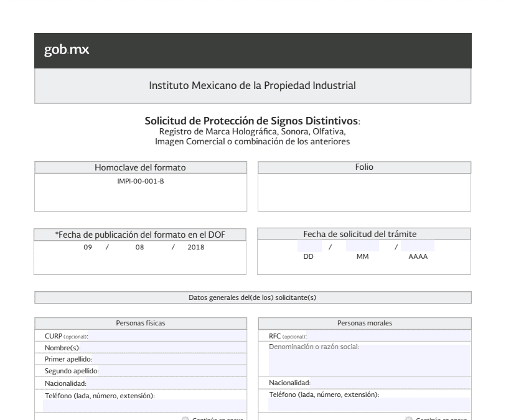506x420 pixels.
Task: Click the 'Instituto Mexicano de la Propiedad Industrial' heading
Action: [x=252, y=85]
